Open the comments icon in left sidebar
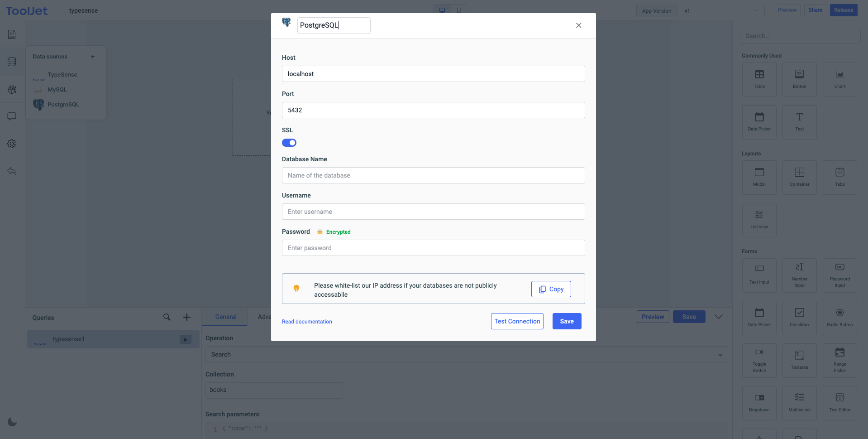 pyautogui.click(x=12, y=116)
